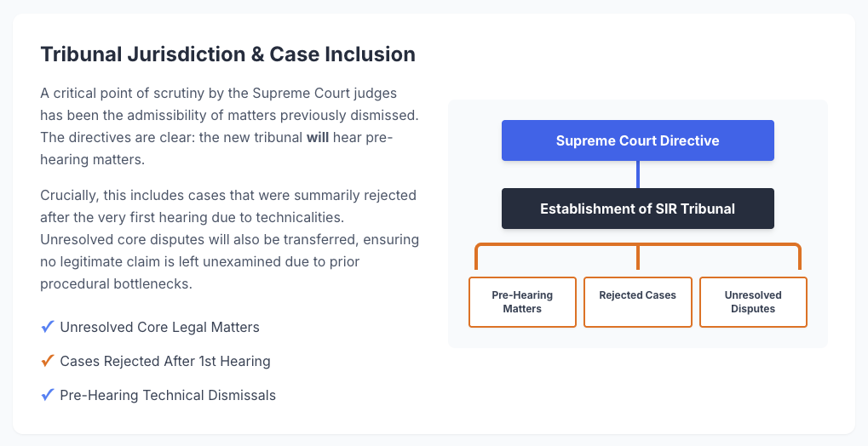The height and width of the screenshot is (446, 868).
Task: Click the blue connector line below the Directive box
Action: [x=638, y=174]
